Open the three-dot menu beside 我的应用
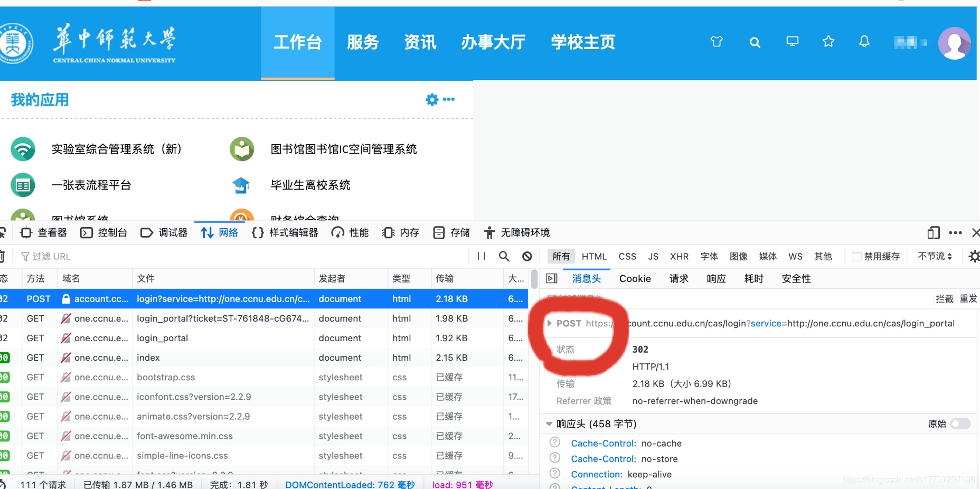Image resolution: width=980 pixels, height=489 pixels. [449, 99]
